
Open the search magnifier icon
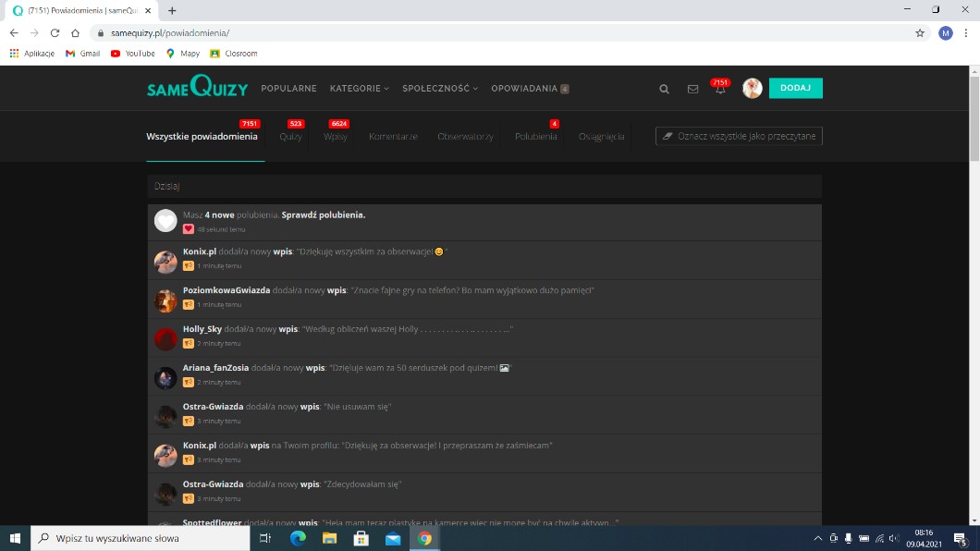[664, 89]
